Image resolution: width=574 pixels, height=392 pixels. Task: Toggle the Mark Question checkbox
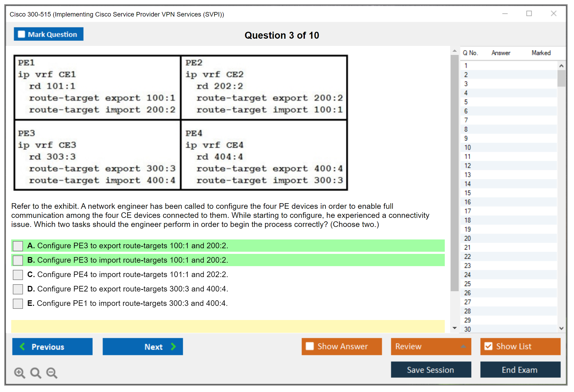click(x=21, y=34)
